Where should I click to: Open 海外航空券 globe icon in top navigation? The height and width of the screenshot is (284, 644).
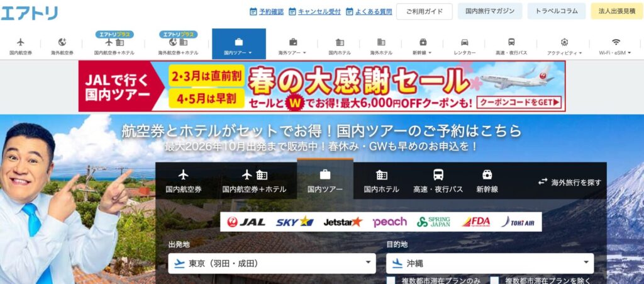pyautogui.click(x=62, y=42)
